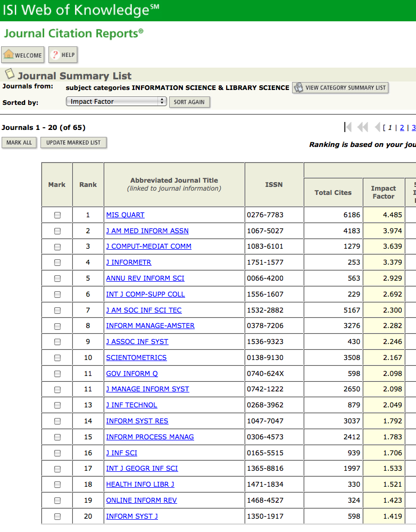Click the Journal Summary List notepad icon
416x532 pixels.
pos(10,74)
